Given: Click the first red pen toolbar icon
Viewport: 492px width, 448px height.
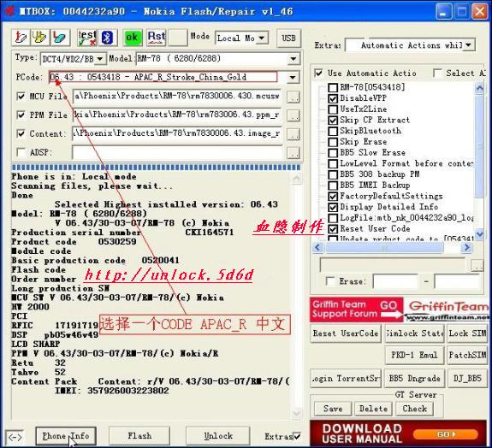Looking at the screenshot, I should [x=21, y=38].
